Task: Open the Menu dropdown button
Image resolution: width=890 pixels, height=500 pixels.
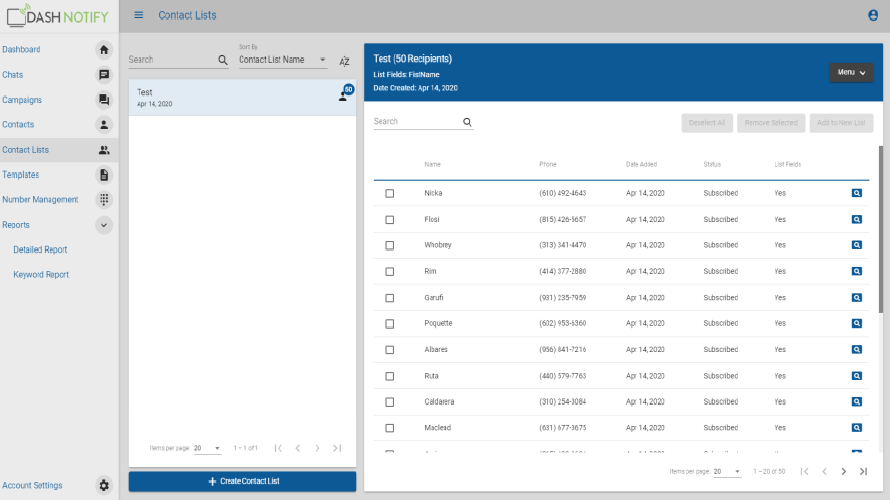Action: pos(851,73)
